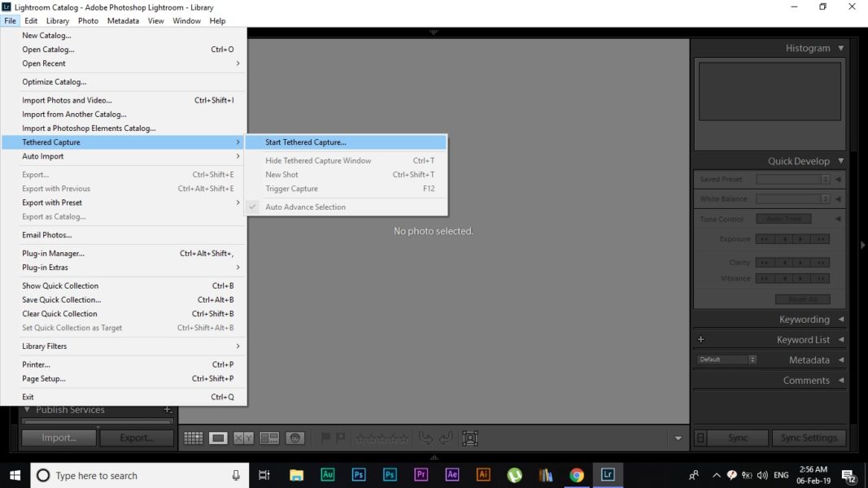Open Adobe Audition from taskbar

[328, 475]
